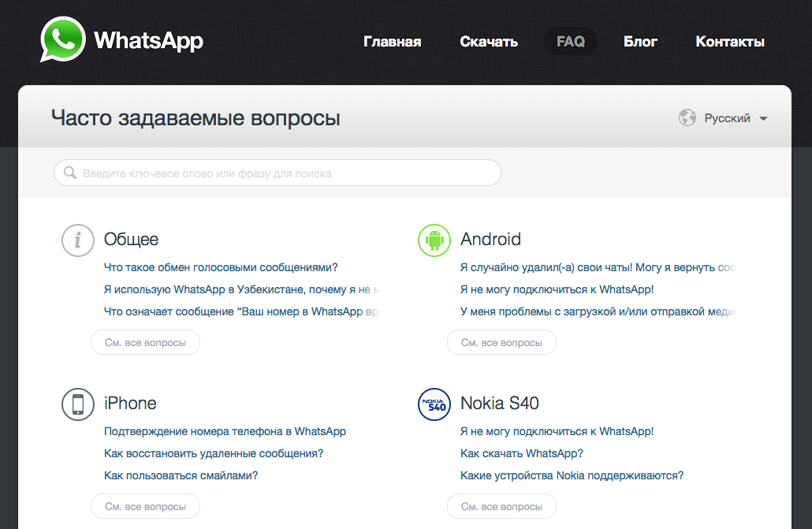Navigate to Контакты
The image size is (812, 529).
coord(730,42)
